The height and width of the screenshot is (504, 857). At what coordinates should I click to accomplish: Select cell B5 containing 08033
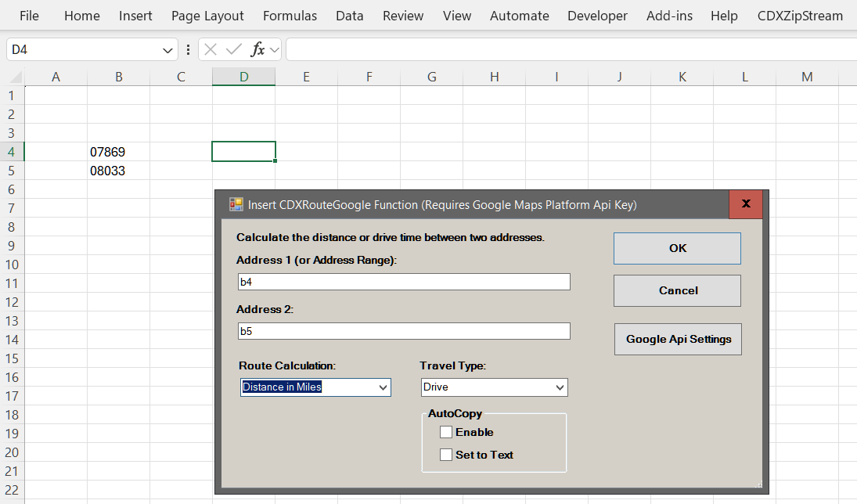(x=119, y=171)
